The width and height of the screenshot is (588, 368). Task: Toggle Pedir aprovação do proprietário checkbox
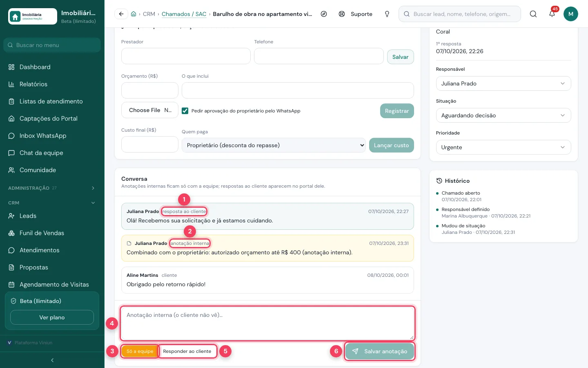tap(185, 111)
